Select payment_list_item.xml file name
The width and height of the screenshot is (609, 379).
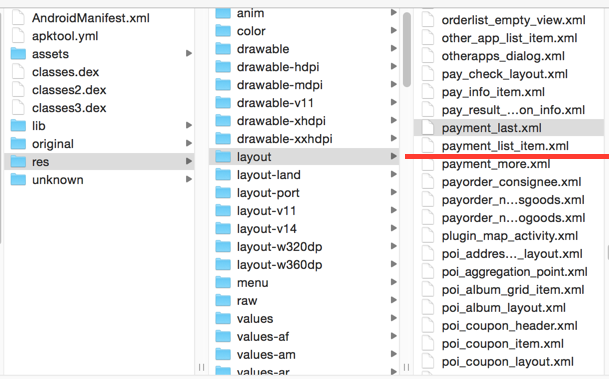tap(505, 146)
